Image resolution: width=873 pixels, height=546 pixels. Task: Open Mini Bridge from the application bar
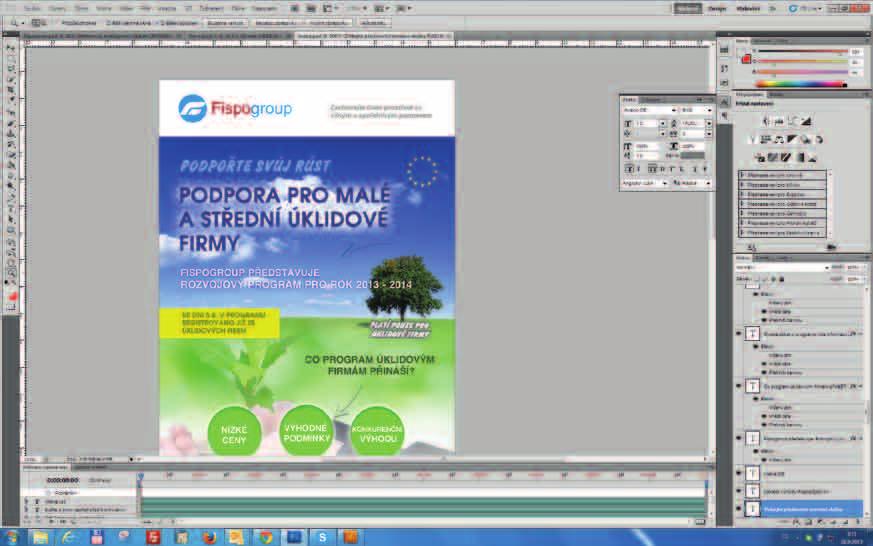click(311, 8)
